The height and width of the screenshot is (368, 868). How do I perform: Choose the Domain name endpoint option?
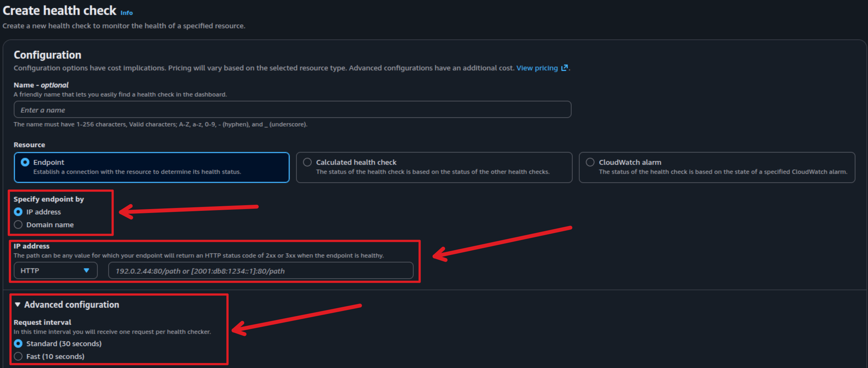(x=18, y=225)
